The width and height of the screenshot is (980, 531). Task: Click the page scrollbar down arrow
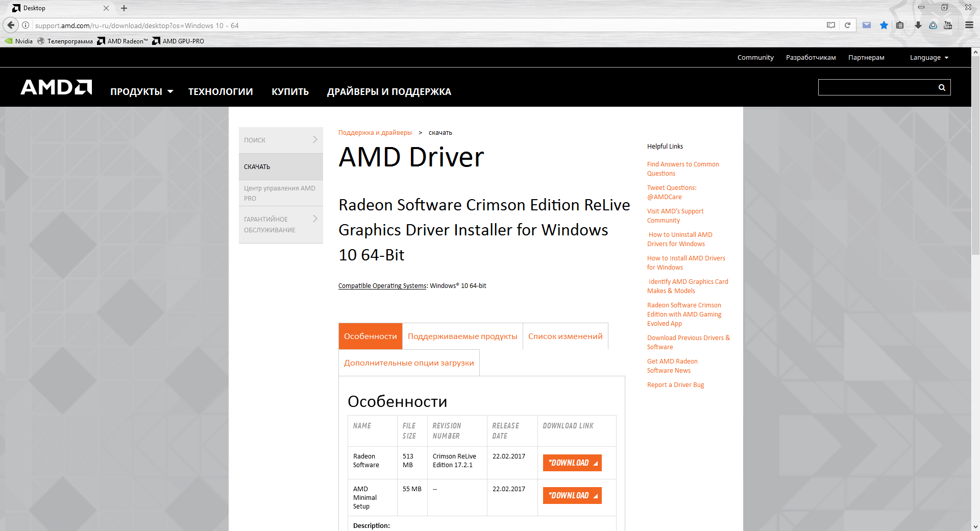tap(975, 526)
